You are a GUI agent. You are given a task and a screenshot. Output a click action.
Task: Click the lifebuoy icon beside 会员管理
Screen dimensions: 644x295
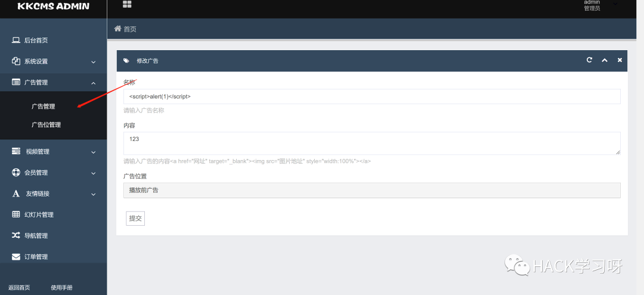coord(16,173)
